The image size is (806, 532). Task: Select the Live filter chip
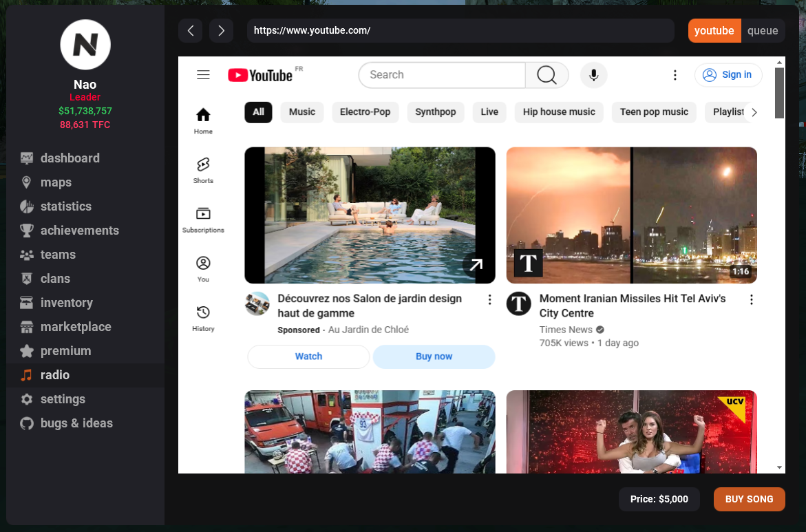point(489,112)
